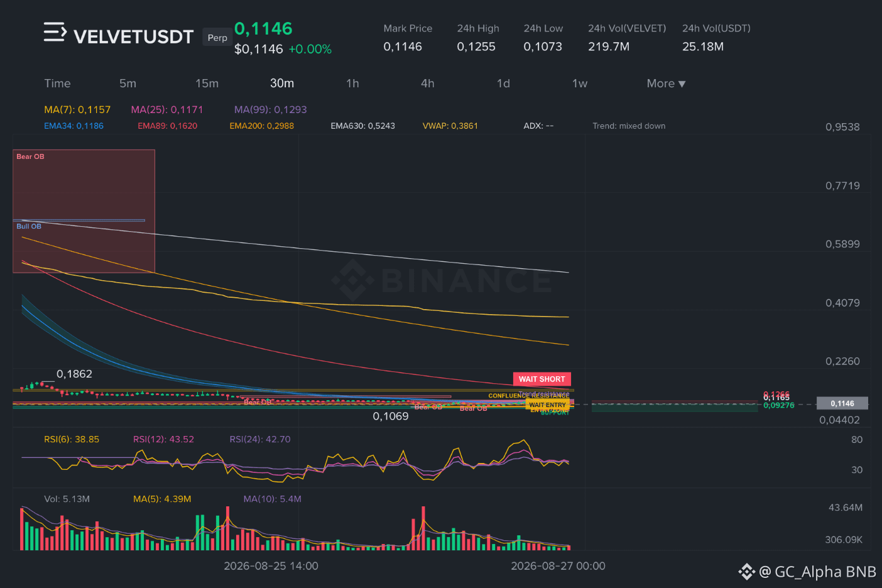This screenshot has height=588, width=882.
Task: Click the 24h Low value 0,1073
Action: coord(543,46)
